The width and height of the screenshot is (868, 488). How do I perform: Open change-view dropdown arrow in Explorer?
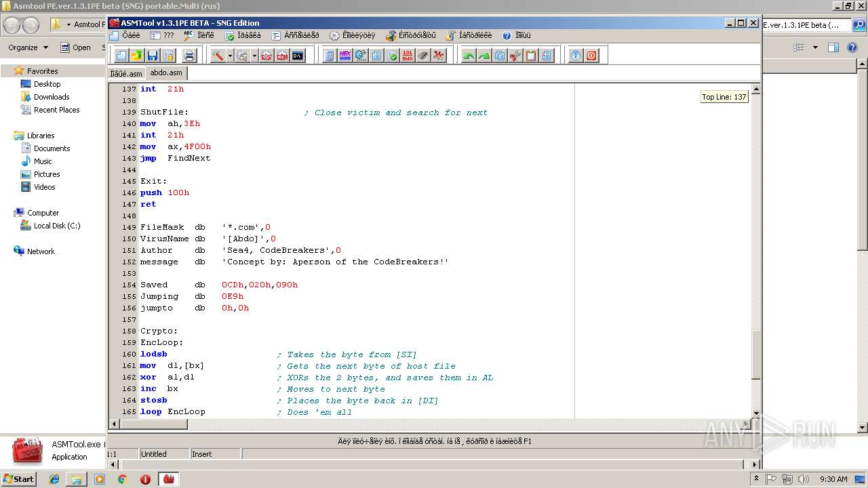click(x=815, y=47)
